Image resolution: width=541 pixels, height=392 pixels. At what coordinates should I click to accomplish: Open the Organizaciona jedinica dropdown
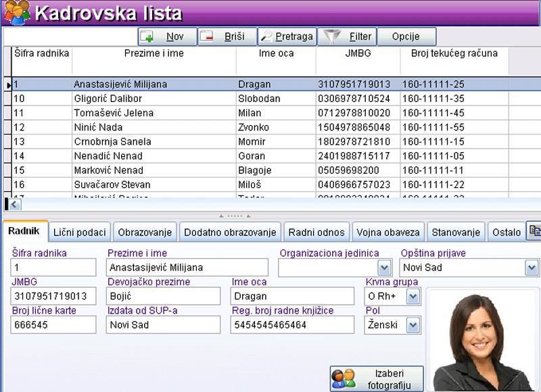pos(385,268)
